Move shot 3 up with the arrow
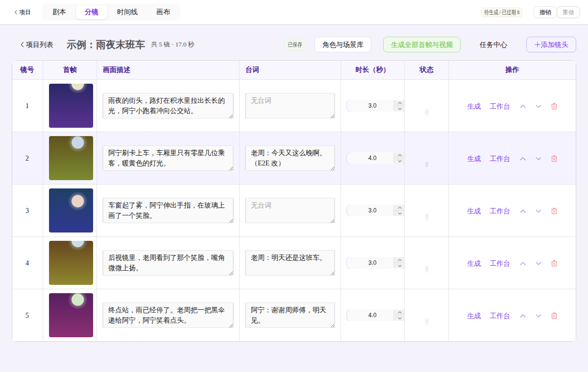Screen dimensions: 588x372 [523, 211]
